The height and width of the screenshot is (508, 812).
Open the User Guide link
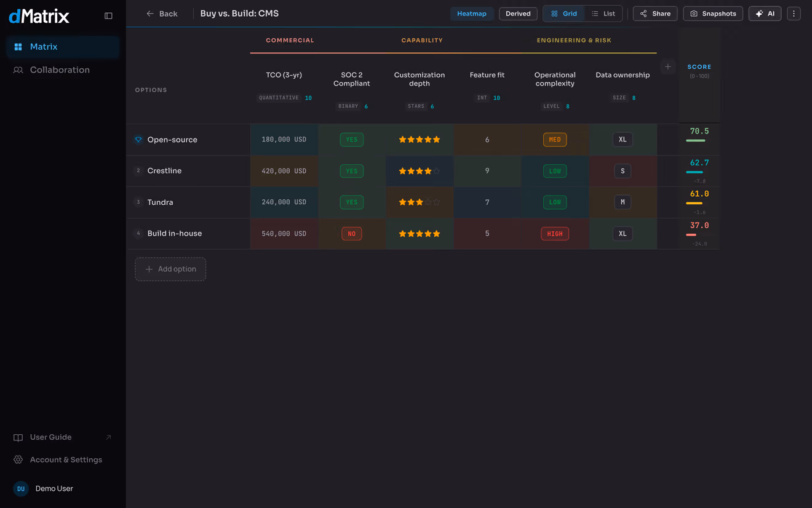coord(63,437)
